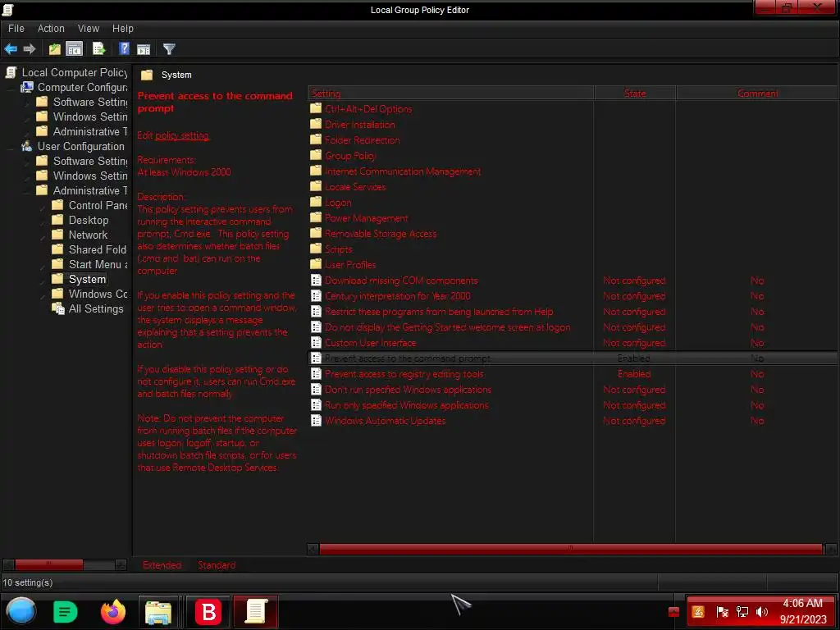This screenshot has width=840, height=630.
Task: Click the Forward arrow in the toolbar
Action: click(30, 49)
